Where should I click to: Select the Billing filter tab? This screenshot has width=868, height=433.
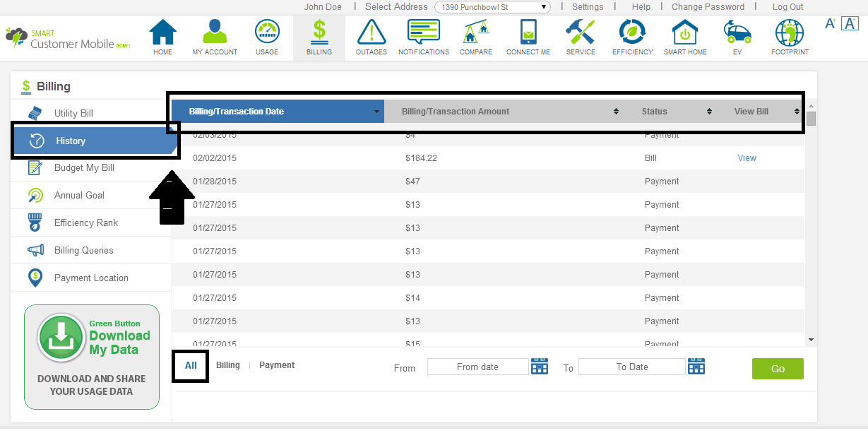[x=228, y=365]
